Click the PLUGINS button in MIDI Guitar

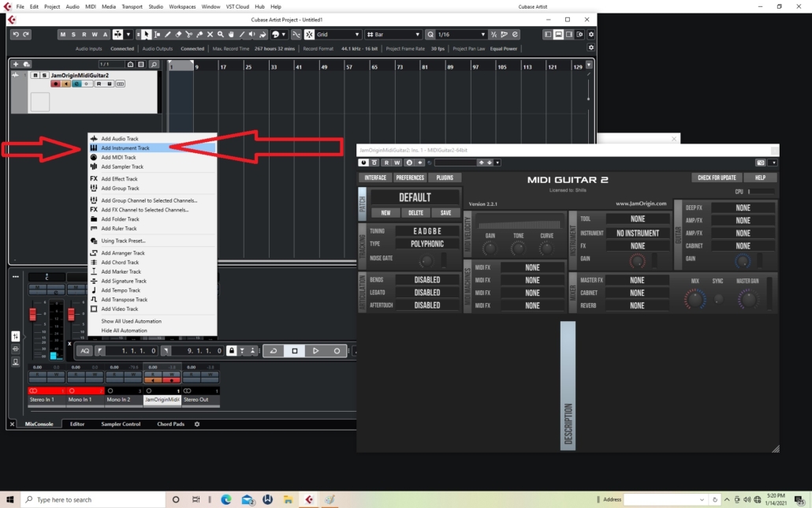(x=445, y=177)
